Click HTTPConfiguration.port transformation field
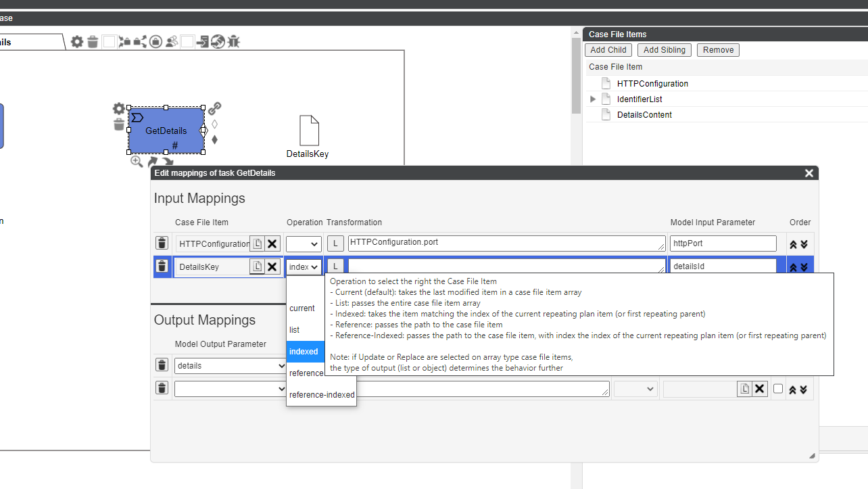The height and width of the screenshot is (489, 868). click(x=507, y=243)
